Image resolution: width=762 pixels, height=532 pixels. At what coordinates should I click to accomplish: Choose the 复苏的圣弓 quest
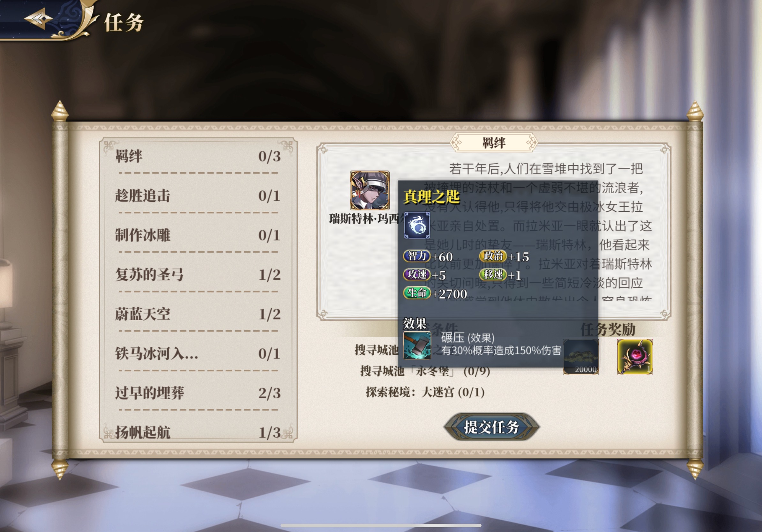pos(198,275)
